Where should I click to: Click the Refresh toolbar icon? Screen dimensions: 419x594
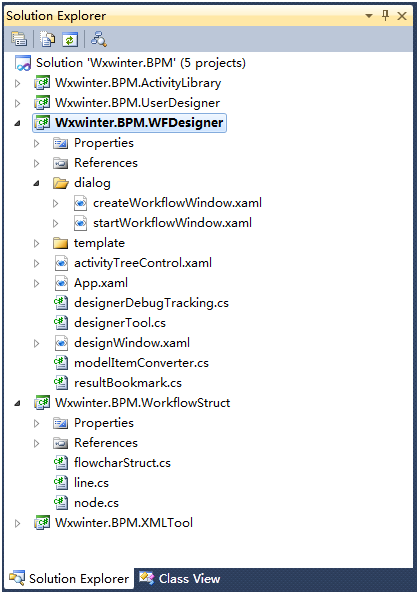pyautogui.click(x=70, y=39)
